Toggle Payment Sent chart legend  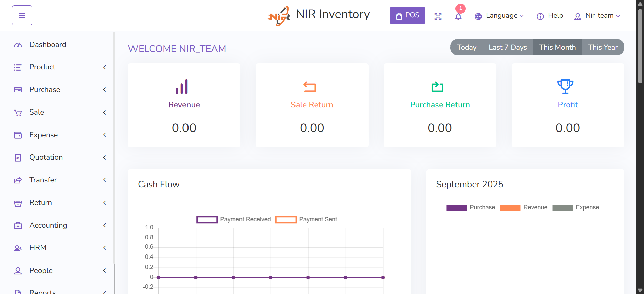(x=306, y=219)
